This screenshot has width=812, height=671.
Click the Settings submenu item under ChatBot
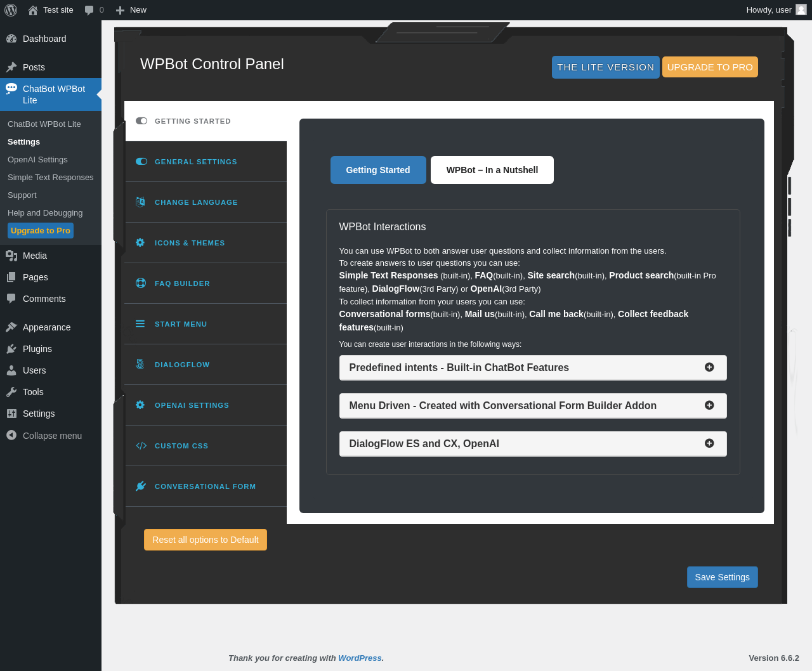click(x=24, y=142)
